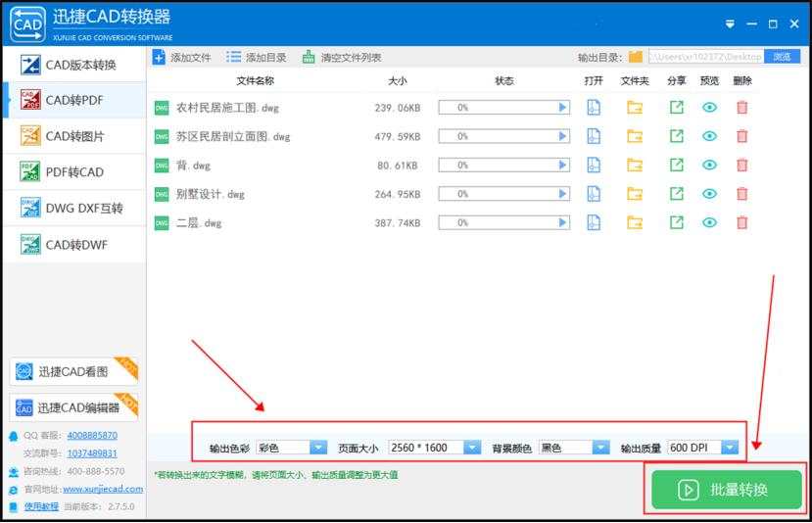Open folder icon for 二层.dwg
Image resolution: width=812 pixels, height=523 pixels.
(x=635, y=222)
